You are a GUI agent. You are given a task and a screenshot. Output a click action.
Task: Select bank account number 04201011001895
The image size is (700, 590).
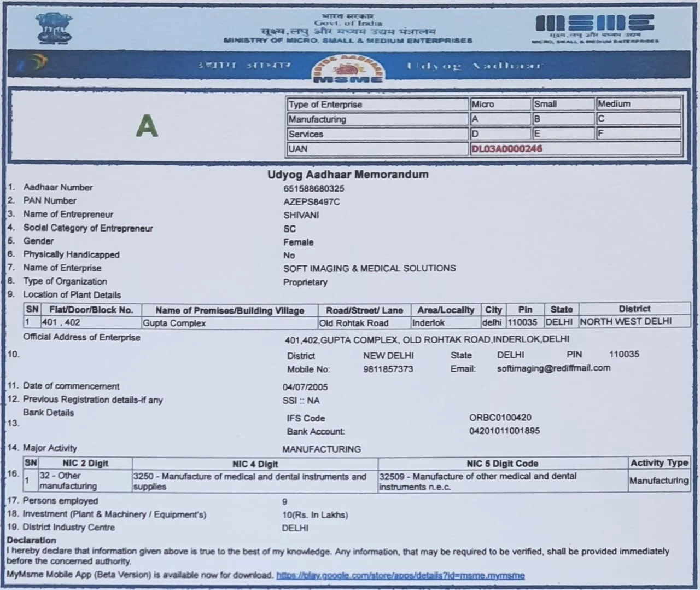click(504, 431)
